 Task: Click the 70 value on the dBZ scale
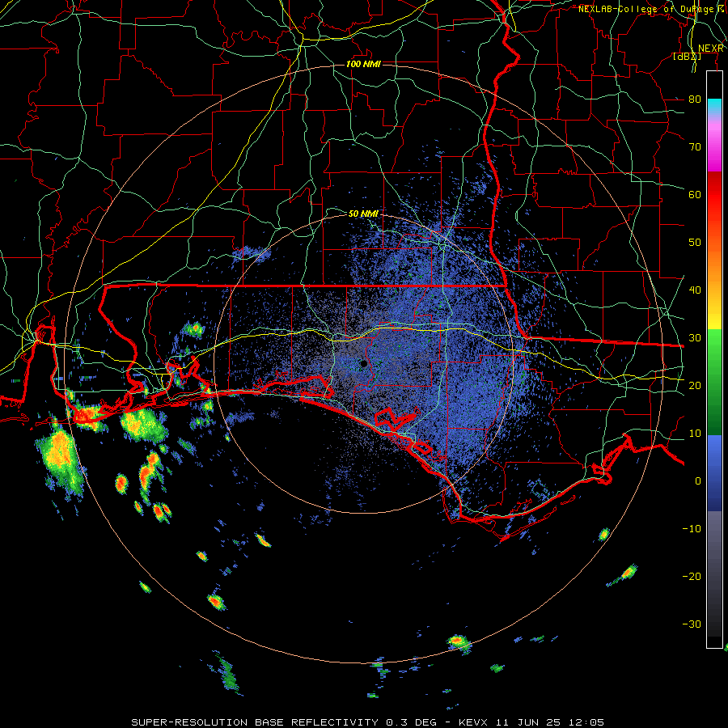[x=695, y=147]
